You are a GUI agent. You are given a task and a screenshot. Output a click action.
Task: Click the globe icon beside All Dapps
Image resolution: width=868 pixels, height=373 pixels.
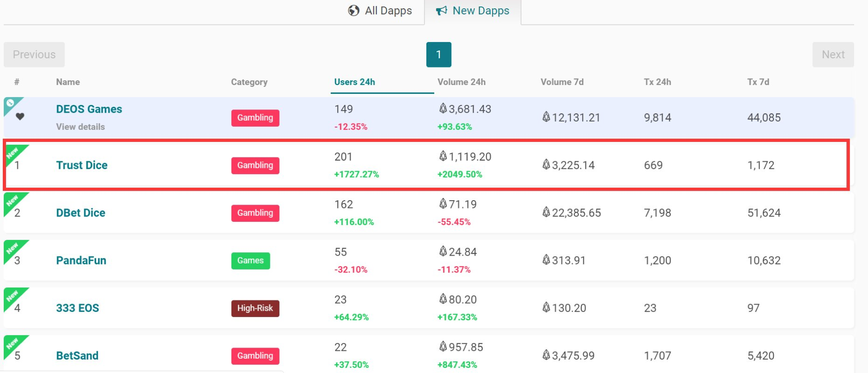click(x=354, y=11)
